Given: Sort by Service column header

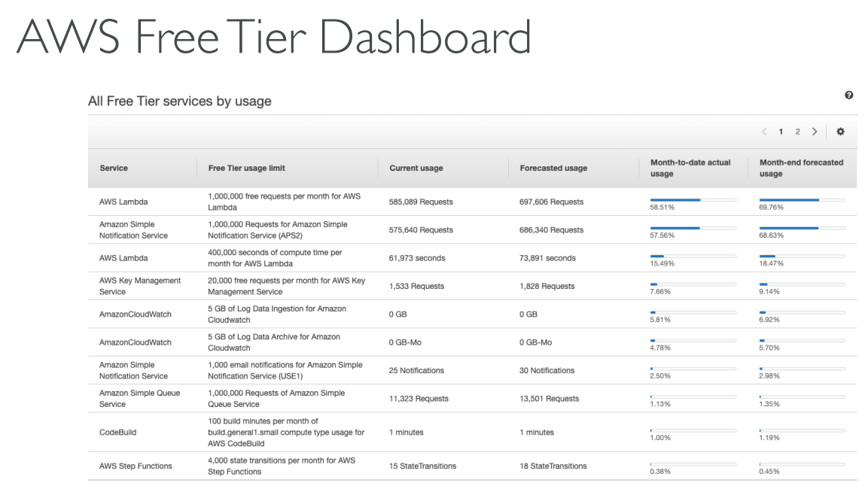Looking at the screenshot, I should [x=114, y=168].
